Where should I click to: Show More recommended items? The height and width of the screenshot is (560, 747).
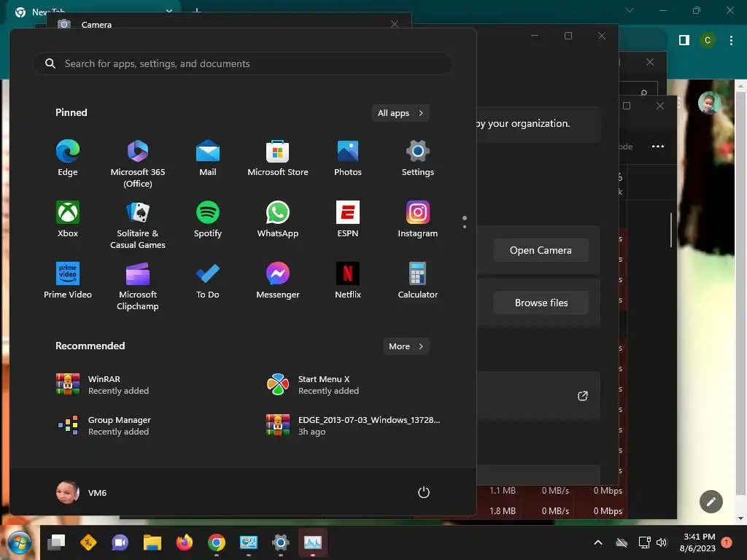tap(406, 346)
